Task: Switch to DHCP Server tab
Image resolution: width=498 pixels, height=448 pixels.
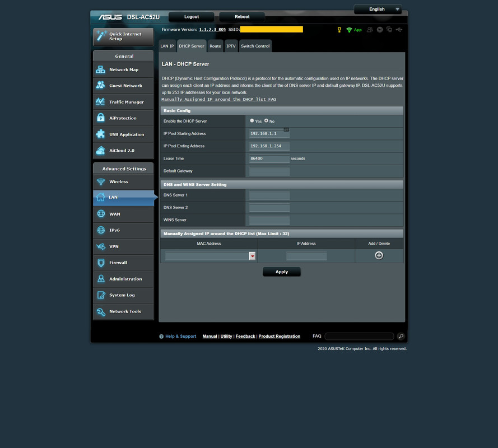Action: pos(192,46)
